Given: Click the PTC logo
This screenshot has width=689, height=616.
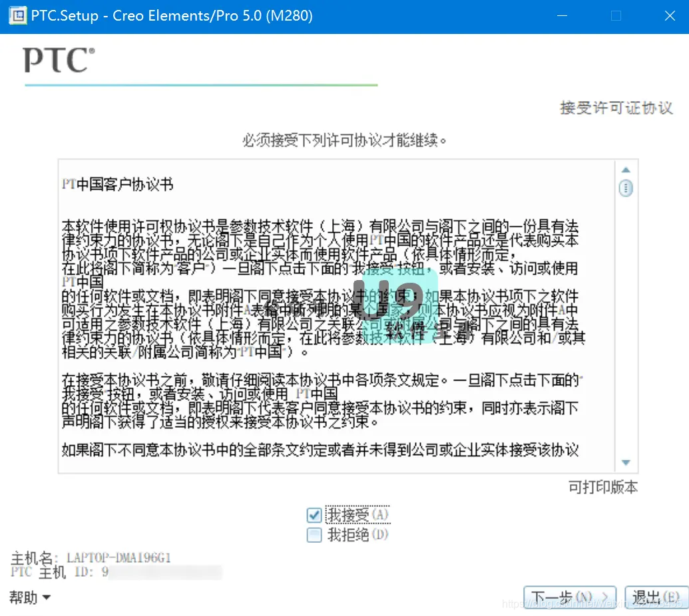Looking at the screenshot, I should [x=59, y=60].
